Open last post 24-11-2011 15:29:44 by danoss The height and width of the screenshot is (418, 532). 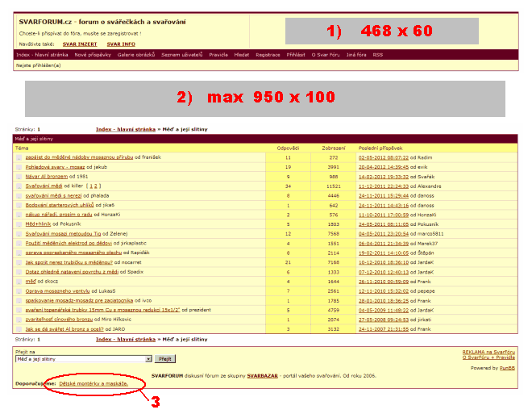[384, 195]
